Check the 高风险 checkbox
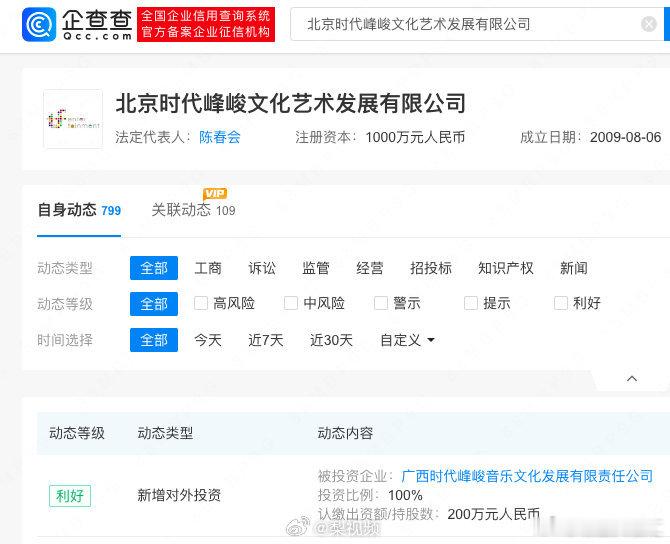Viewport: 670px width, 544px height. click(x=201, y=303)
